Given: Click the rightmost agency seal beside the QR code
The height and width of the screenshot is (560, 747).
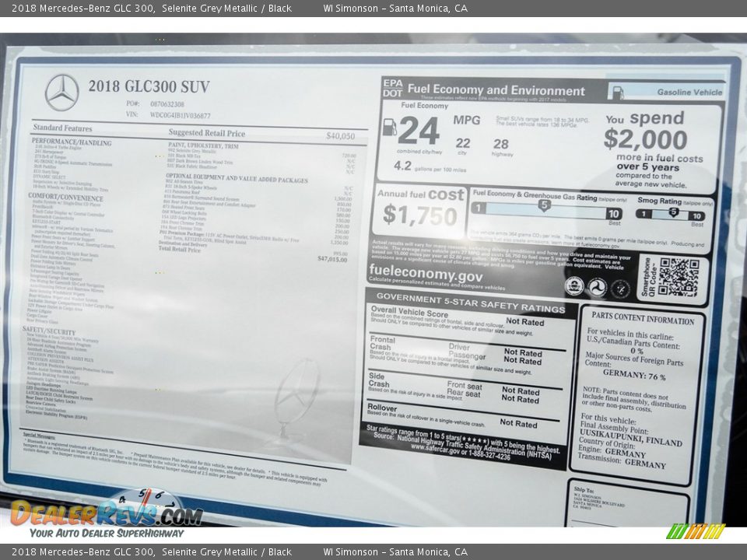Looking at the screenshot, I should click(620, 289).
